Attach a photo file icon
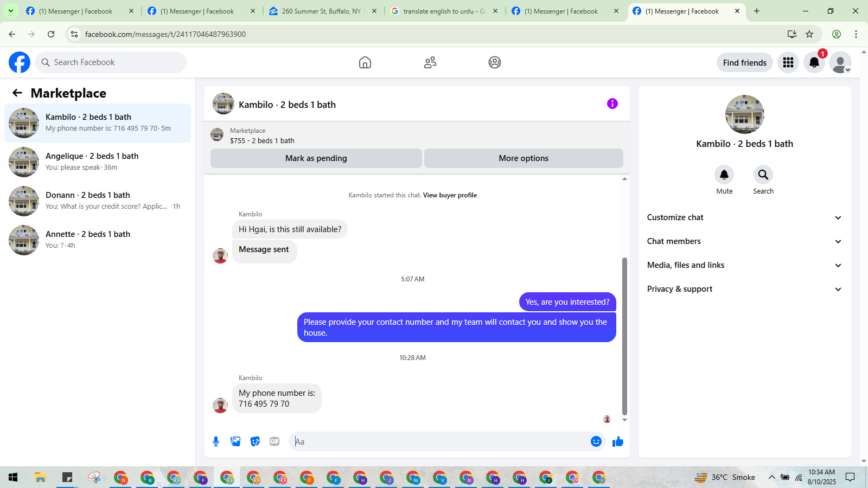The image size is (868, 488). point(235,441)
